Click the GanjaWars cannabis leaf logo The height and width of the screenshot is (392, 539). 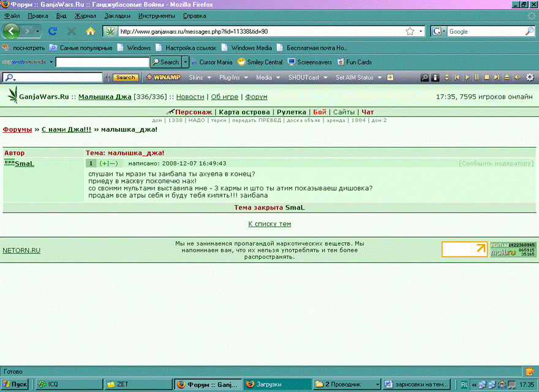click(12, 95)
